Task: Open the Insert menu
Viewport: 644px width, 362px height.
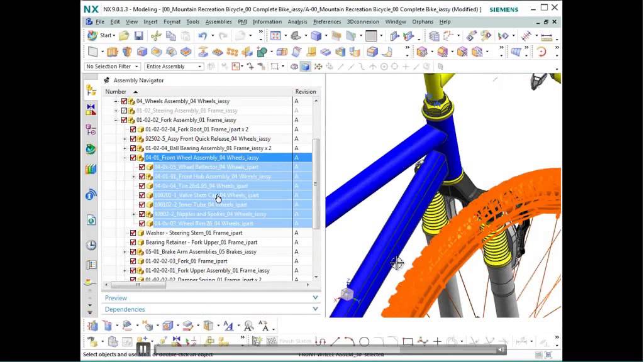Action: pyautogui.click(x=150, y=22)
